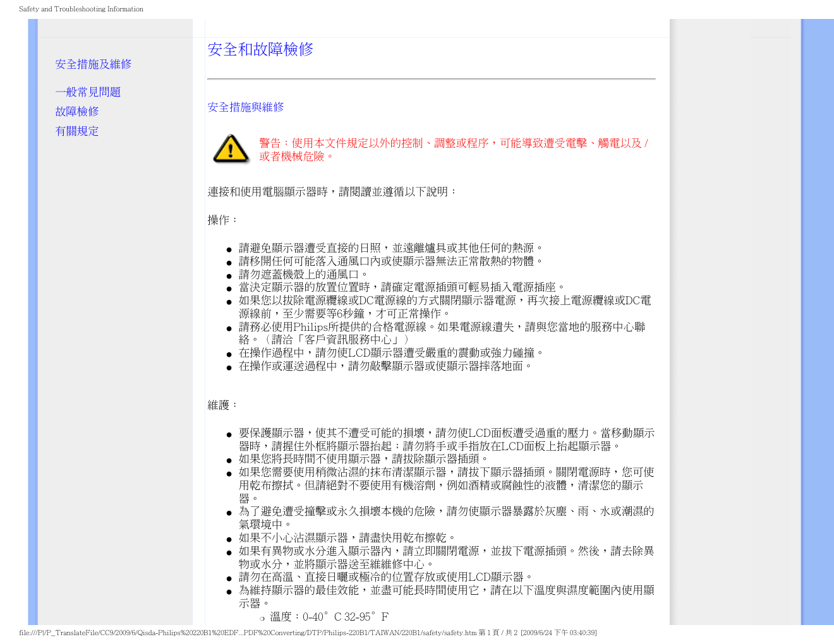Click the 'Safety and Troubleshooting Information' page header
The image size is (834, 644).
click(x=81, y=9)
